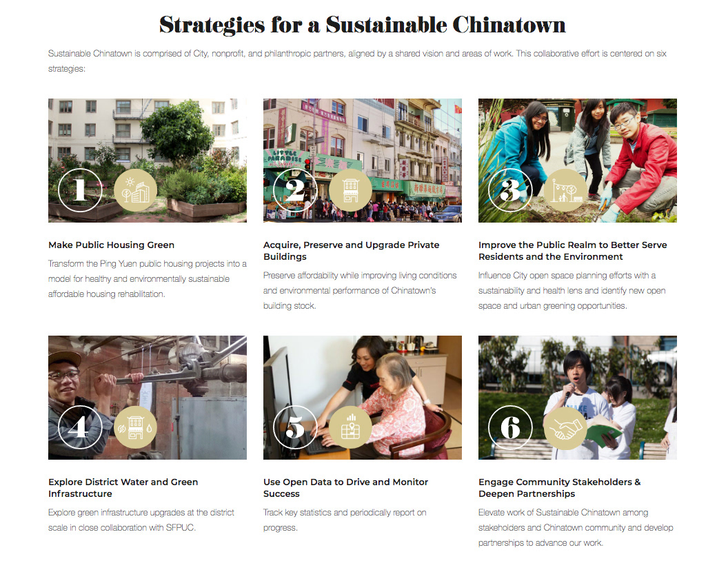Click the park streetlights icon on photo 3
The image size is (728, 572).
coord(565,190)
